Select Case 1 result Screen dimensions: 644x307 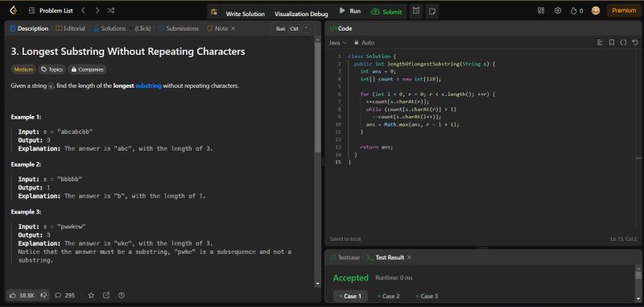(x=350, y=296)
